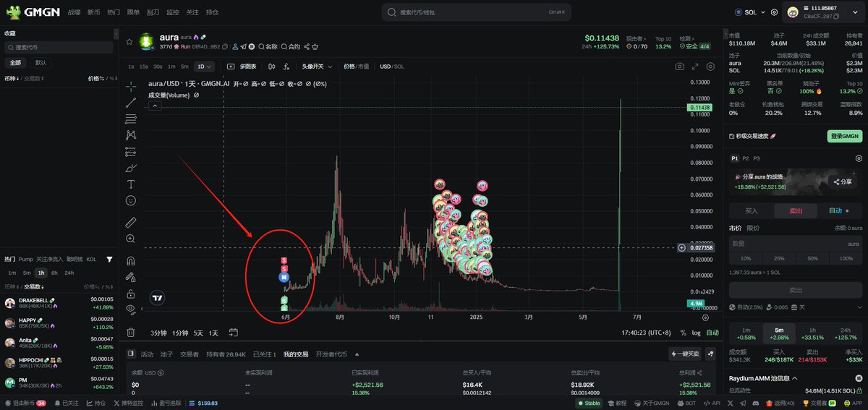Favorite aura with the star icon
The width and height of the screenshot is (868, 410).
click(129, 40)
